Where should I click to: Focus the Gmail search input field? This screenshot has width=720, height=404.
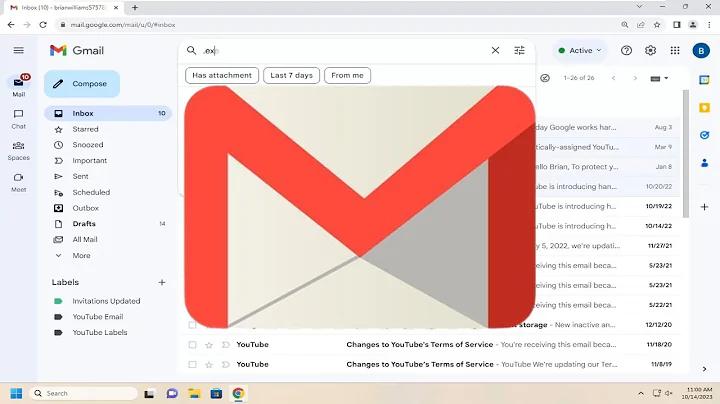click(344, 50)
